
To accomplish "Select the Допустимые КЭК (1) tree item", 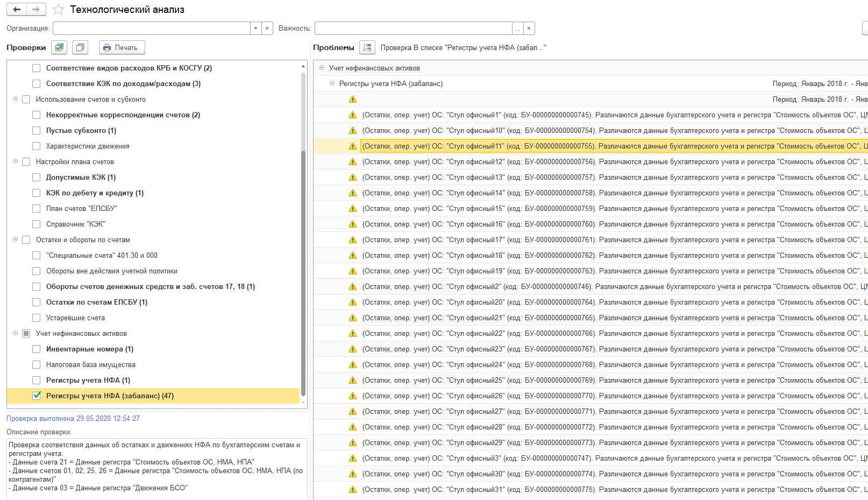I will pos(81,177).
